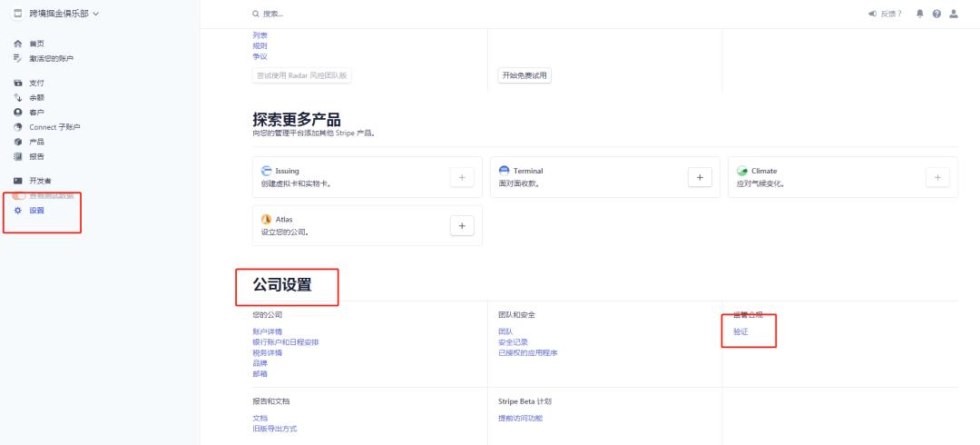Image resolution: width=980 pixels, height=445 pixels.
Task: Open the 账户详情 link
Action: [268, 331]
